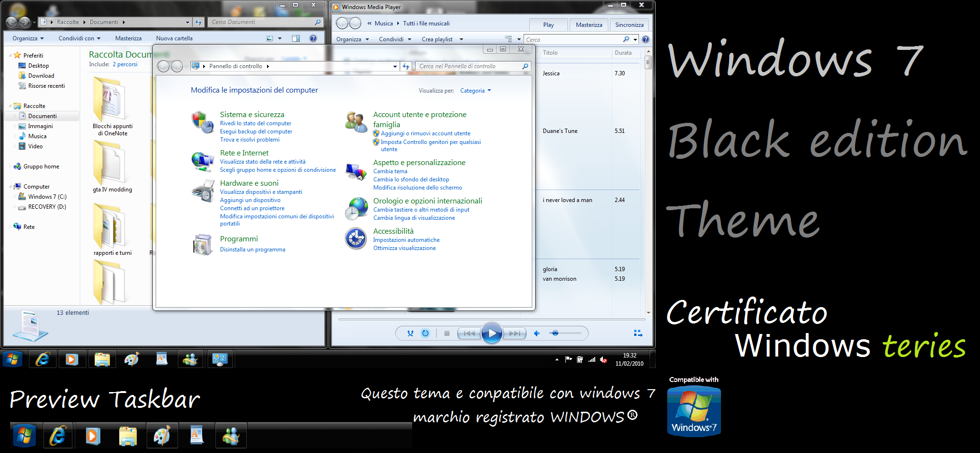
Task: Open Windows Live Messenger from the taskbar
Action: (x=191, y=359)
